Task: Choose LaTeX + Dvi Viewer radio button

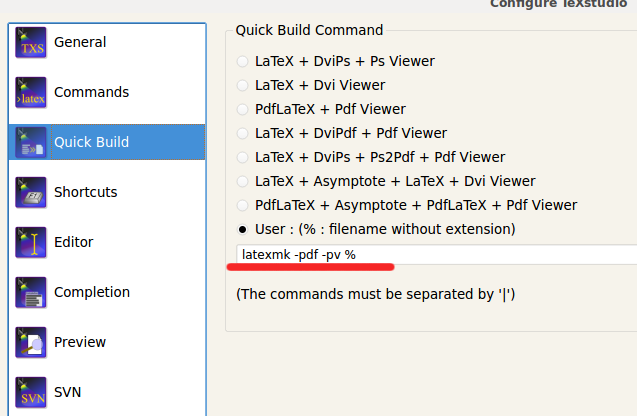Action: click(x=243, y=85)
